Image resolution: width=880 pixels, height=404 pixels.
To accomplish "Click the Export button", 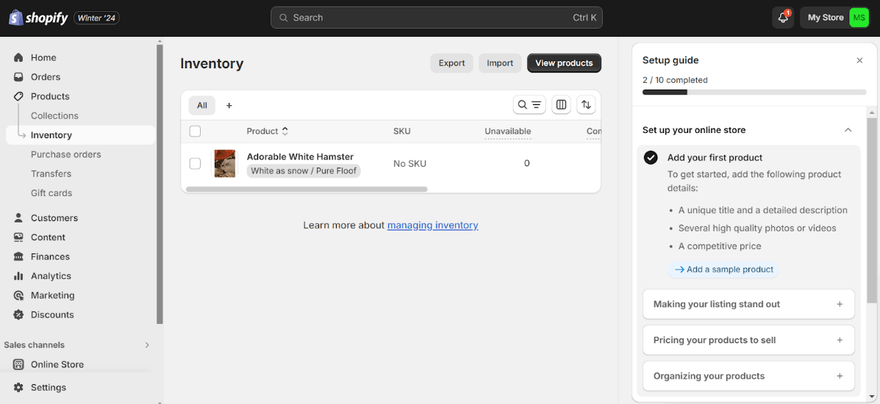I will pyautogui.click(x=452, y=63).
